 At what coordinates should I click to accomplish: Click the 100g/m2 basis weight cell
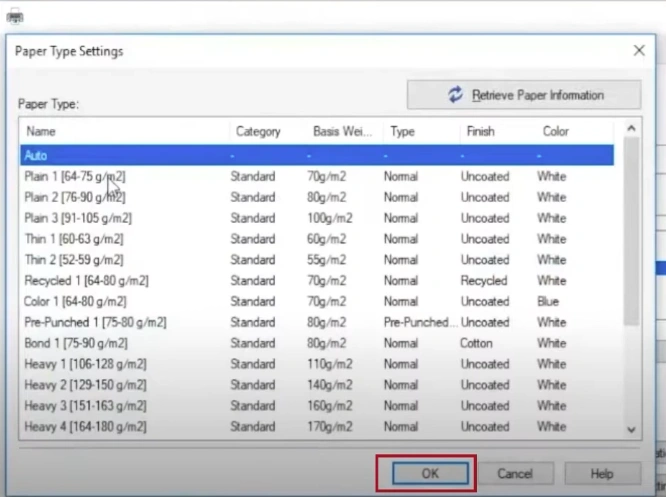click(330, 218)
